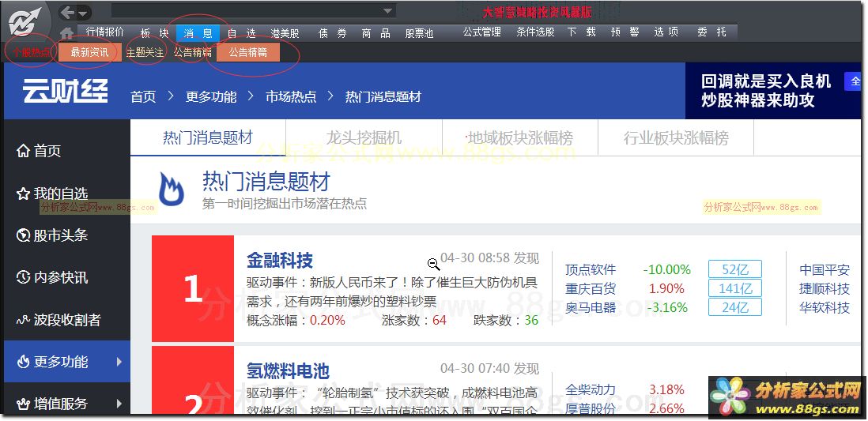Click the 更多功能 flame icon in sidebar
The height and width of the screenshot is (421, 868).
[x=23, y=362]
